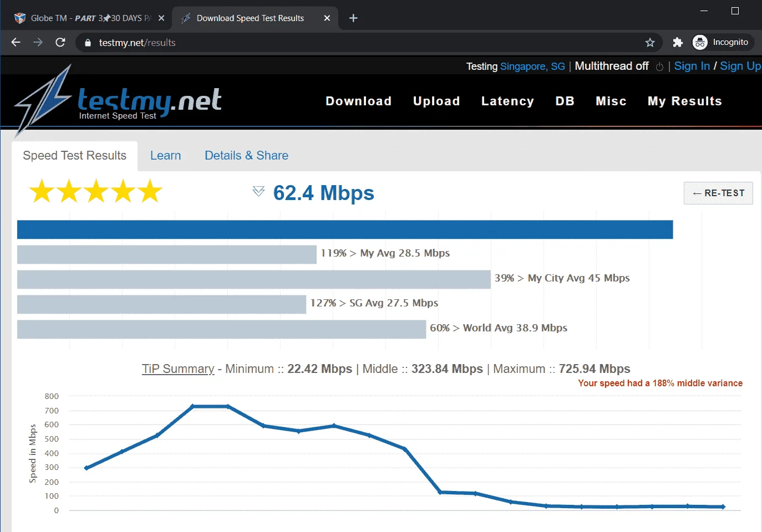Close the Download Speed Test Results tab
The height and width of the screenshot is (532, 762).
coord(327,18)
